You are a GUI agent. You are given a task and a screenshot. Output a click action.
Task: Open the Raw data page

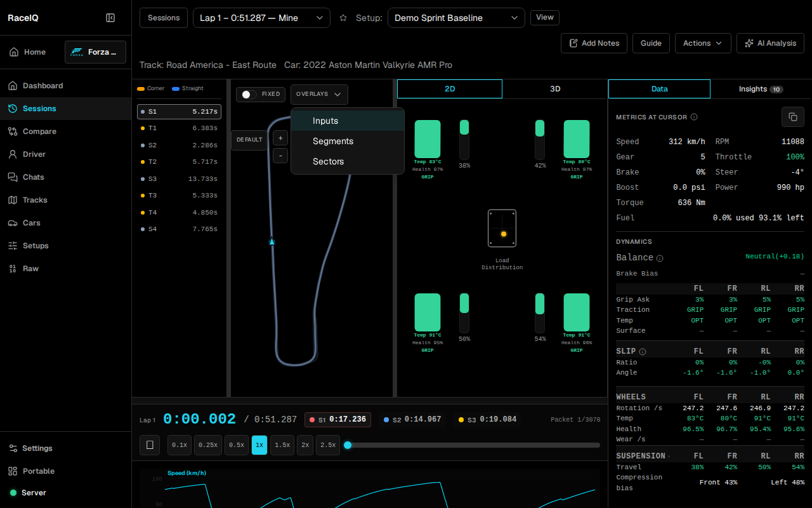[x=66, y=269]
